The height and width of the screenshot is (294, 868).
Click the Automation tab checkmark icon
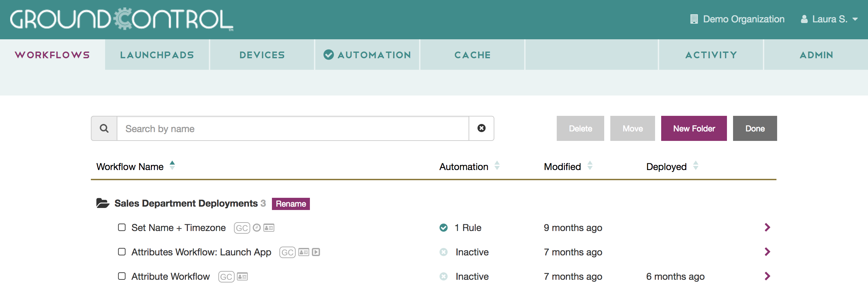click(x=329, y=55)
